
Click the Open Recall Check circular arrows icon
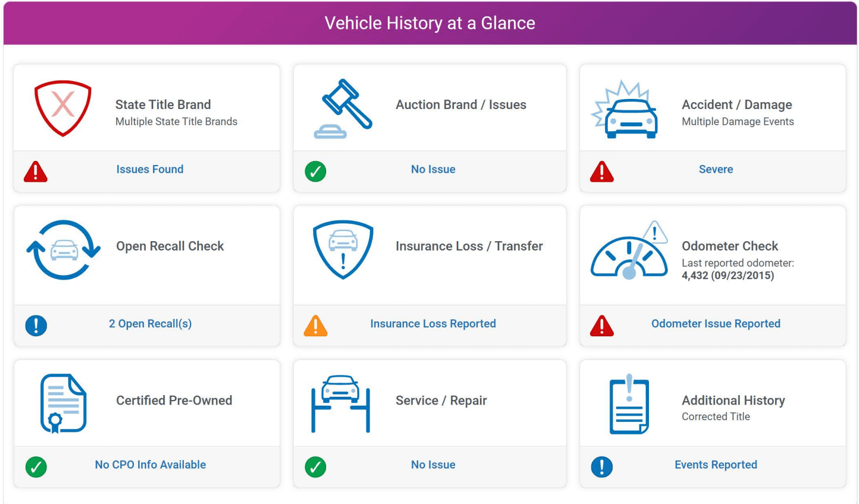[64, 250]
